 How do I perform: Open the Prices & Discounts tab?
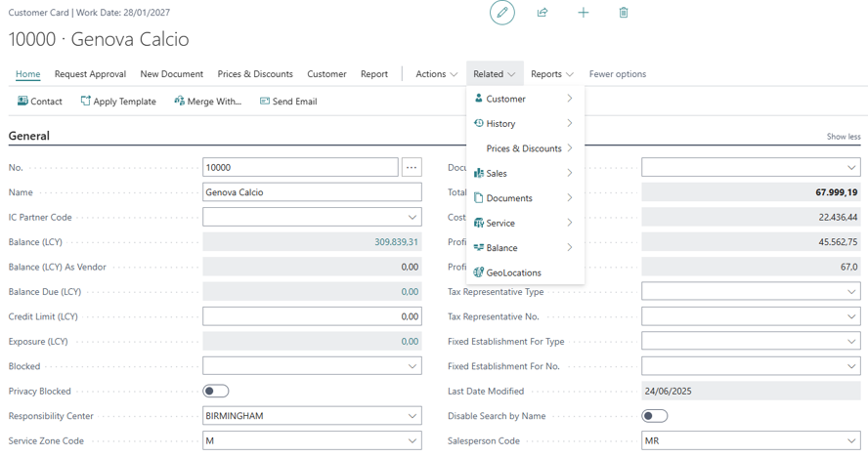point(255,74)
